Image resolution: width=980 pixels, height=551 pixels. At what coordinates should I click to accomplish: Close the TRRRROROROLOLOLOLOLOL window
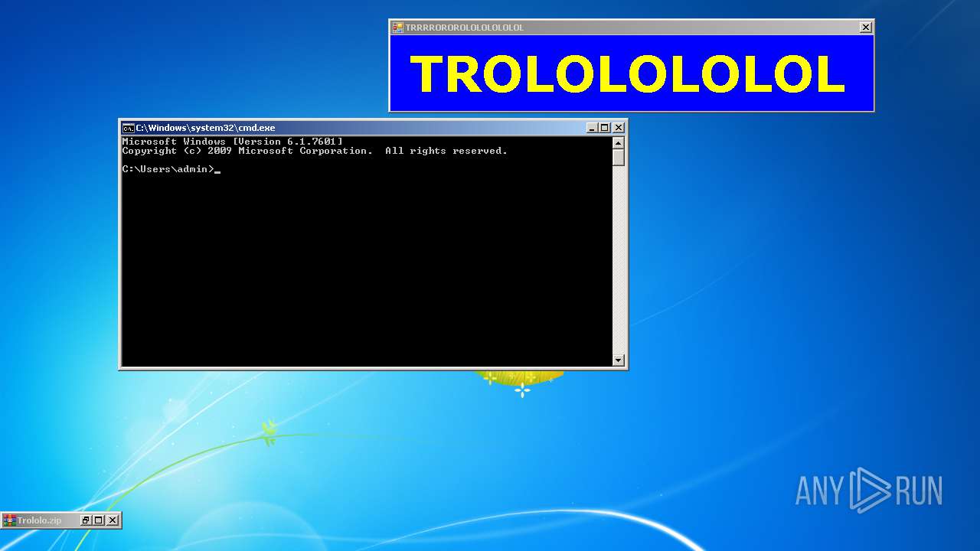tap(865, 28)
